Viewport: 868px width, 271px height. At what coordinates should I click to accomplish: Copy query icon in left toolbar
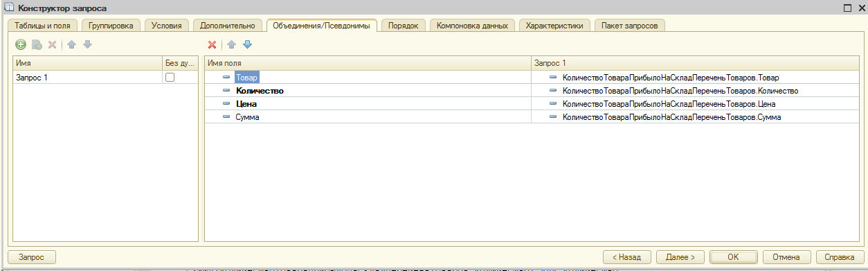37,44
